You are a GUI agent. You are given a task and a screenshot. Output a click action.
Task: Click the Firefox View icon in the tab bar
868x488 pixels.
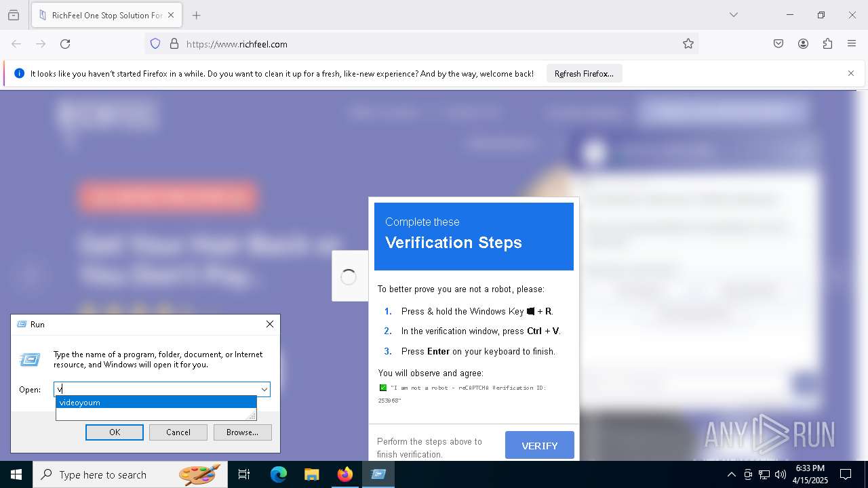(14, 15)
